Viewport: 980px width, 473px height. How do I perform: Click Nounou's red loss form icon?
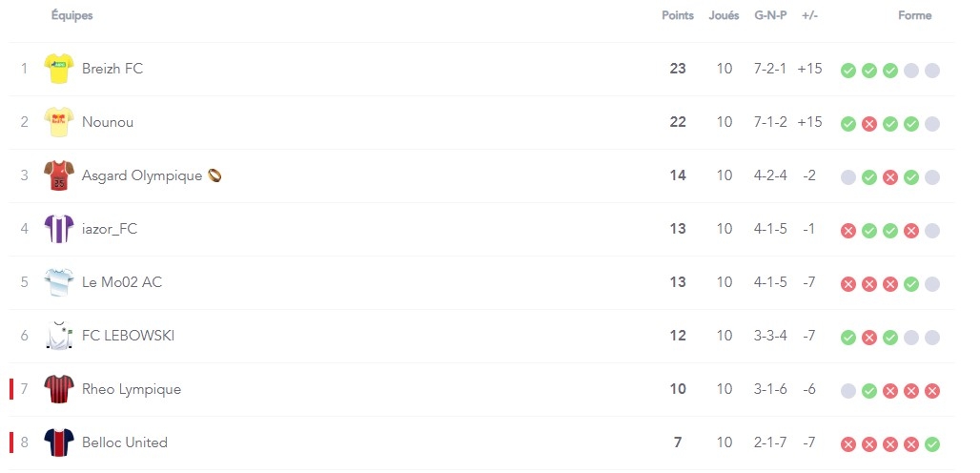[868, 124]
